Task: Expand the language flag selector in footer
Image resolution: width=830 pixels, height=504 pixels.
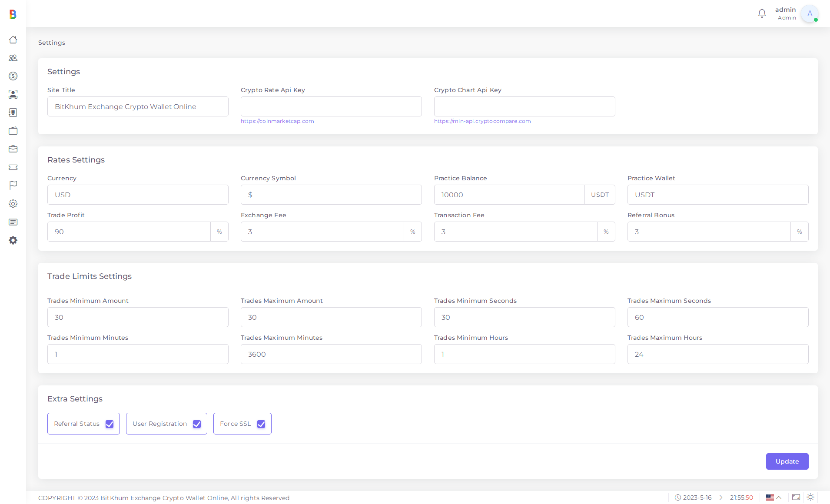Action: [774, 497]
